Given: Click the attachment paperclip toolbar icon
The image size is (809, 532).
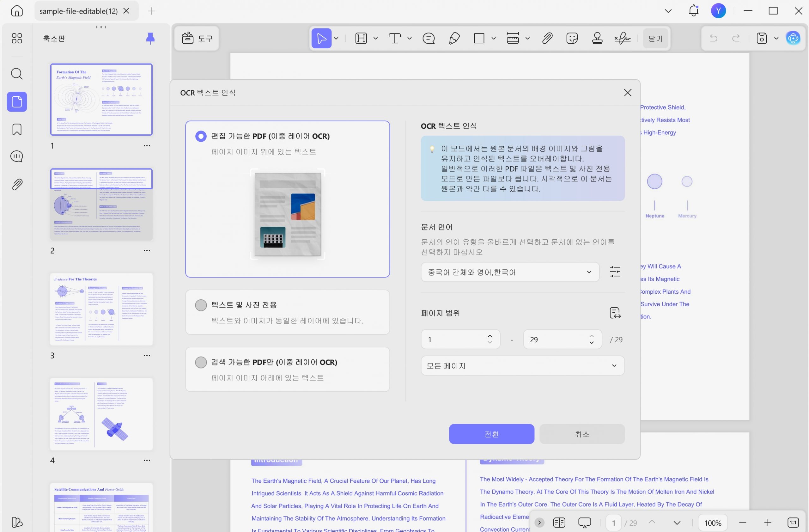Looking at the screenshot, I should [547, 39].
